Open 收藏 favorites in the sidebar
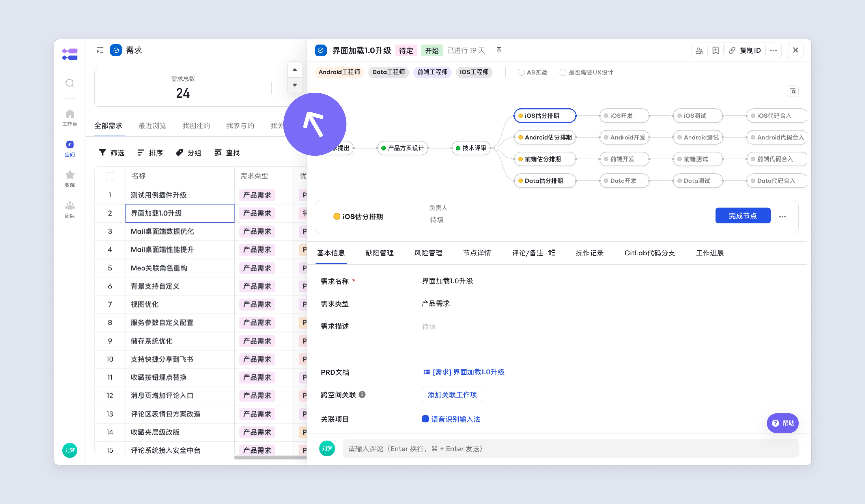 pos(70,179)
